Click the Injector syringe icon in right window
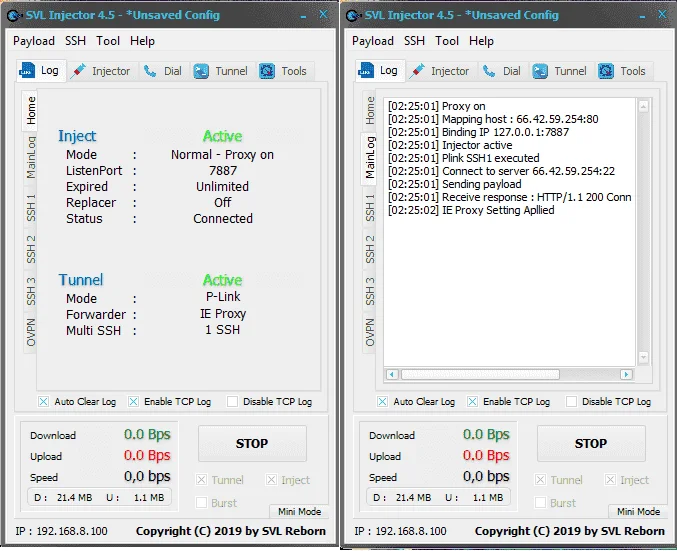677x551 pixels. click(417, 71)
